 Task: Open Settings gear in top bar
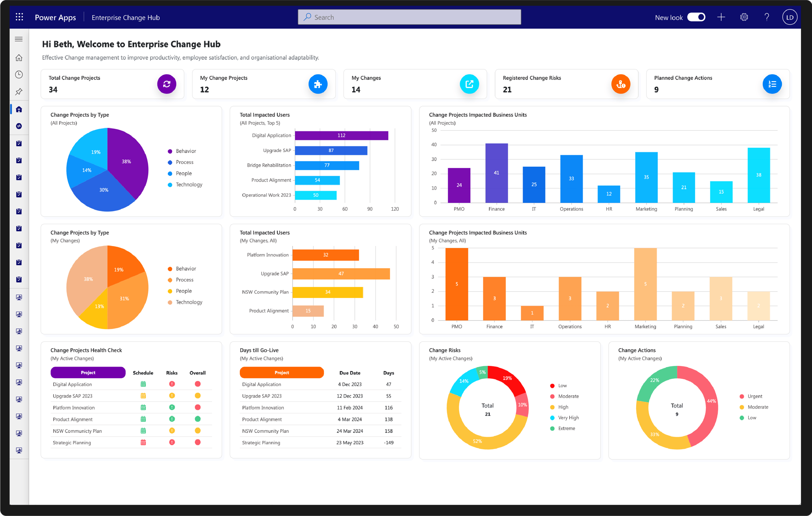click(x=744, y=17)
